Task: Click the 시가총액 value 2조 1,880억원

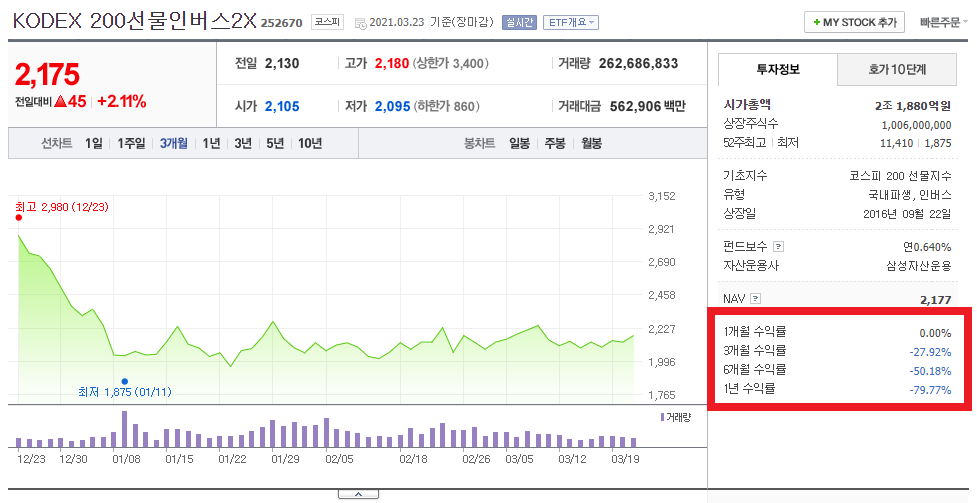Action: pyautogui.click(x=913, y=106)
